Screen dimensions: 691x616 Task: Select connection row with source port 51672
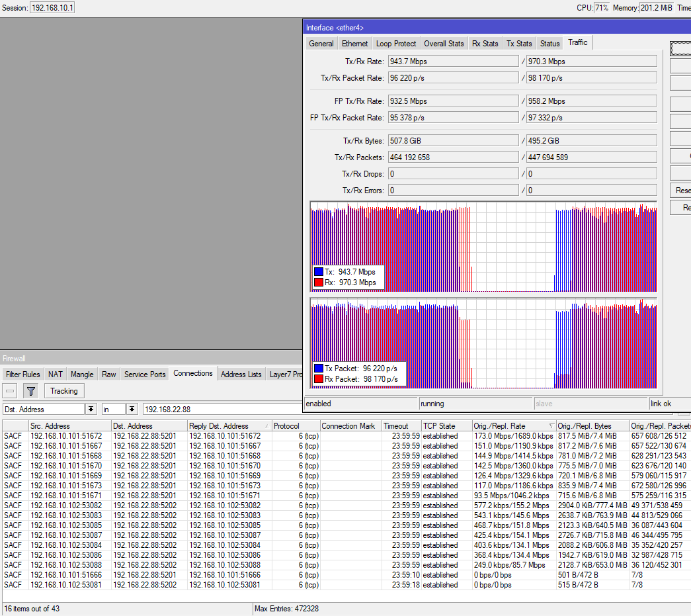pos(66,436)
